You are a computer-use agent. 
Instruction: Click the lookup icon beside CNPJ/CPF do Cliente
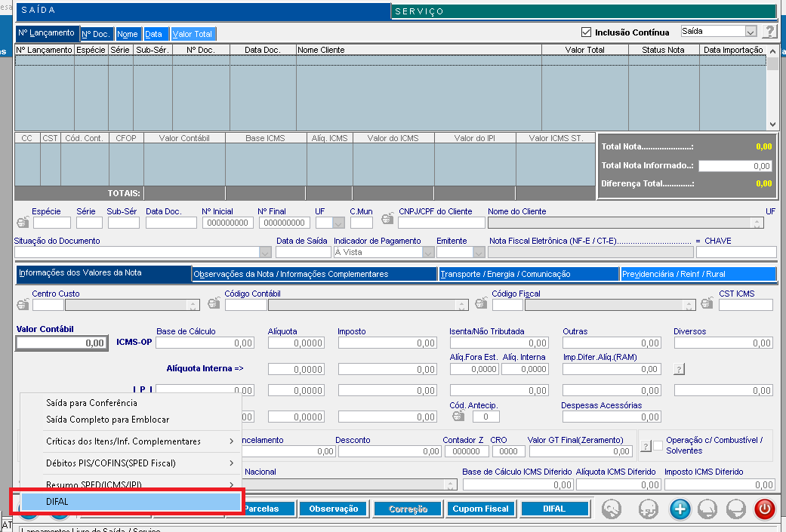387,218
